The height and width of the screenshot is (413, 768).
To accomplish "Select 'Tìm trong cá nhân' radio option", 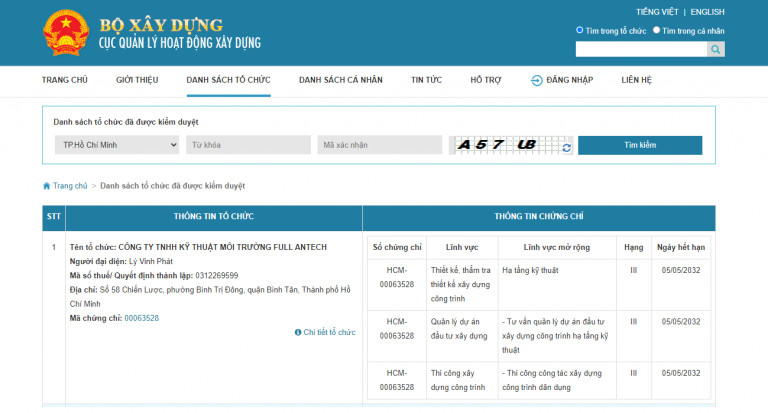I will point(657,30).
